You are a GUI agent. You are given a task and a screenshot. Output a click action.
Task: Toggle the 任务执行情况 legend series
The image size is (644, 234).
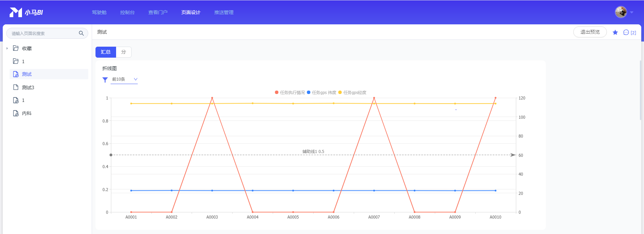(x=290, y=93)
